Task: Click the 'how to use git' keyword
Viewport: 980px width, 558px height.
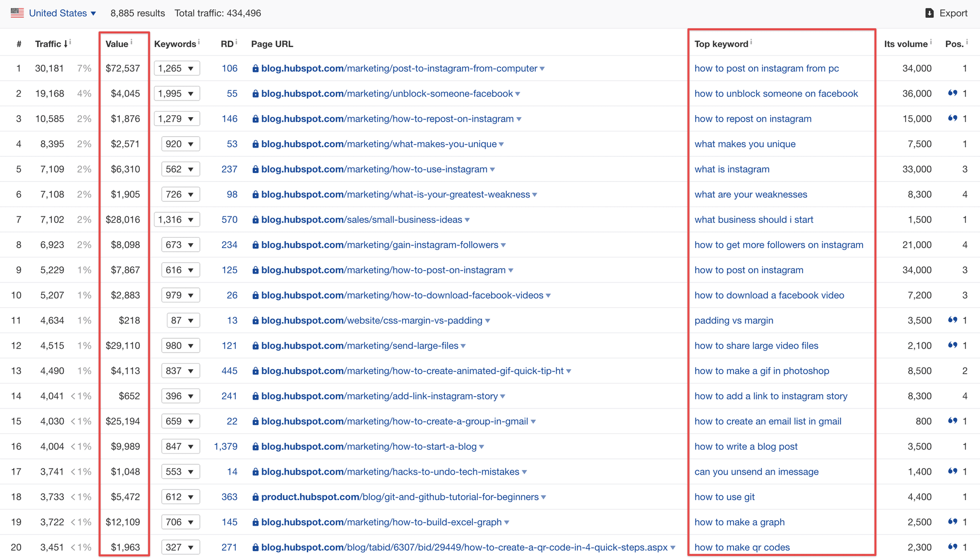Action: (724, 497)
